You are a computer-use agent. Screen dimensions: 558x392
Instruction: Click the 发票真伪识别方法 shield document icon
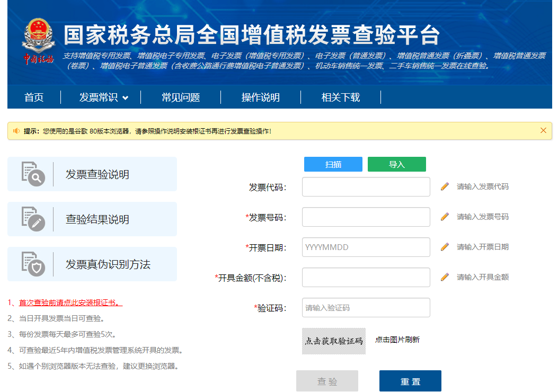[x=33, y=264]
